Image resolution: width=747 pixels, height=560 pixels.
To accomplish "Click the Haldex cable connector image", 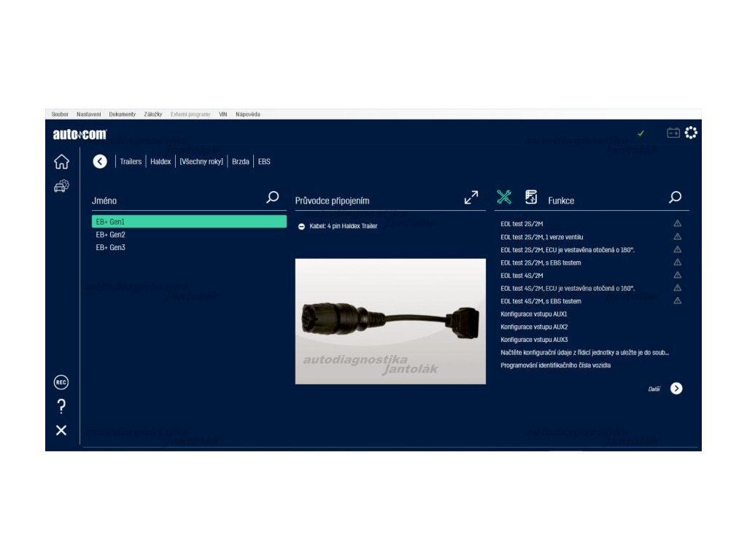I will (390, 321).
